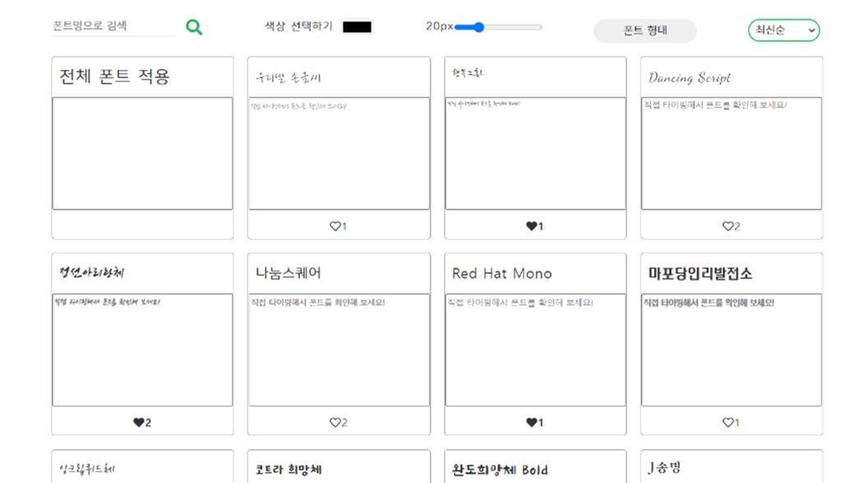Click the 마포당인리발전소 preview text area

pyautogui.click(x=732, y=350)
